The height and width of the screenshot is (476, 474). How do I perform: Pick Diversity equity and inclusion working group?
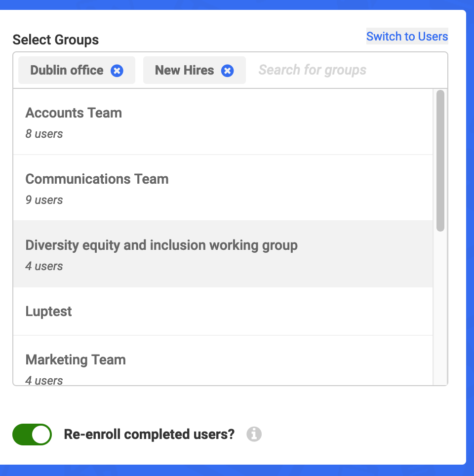pyautogui.click(x=223, y=254)
